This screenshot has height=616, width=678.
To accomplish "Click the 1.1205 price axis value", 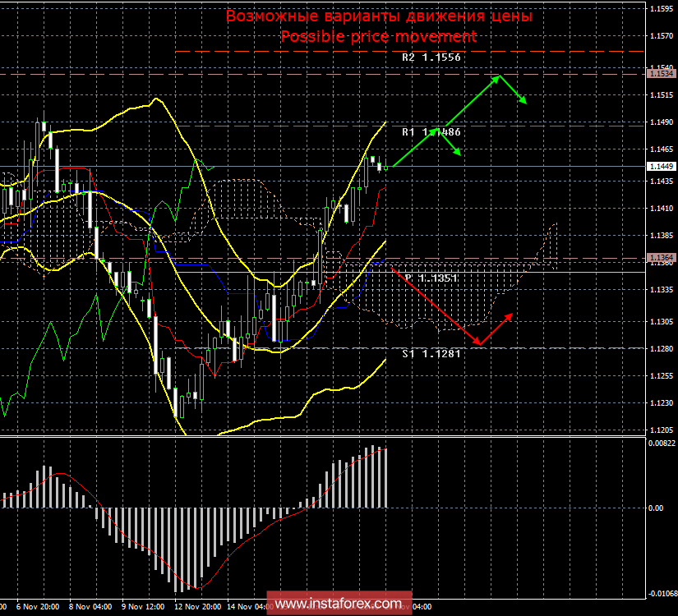I will coord(662,430).
